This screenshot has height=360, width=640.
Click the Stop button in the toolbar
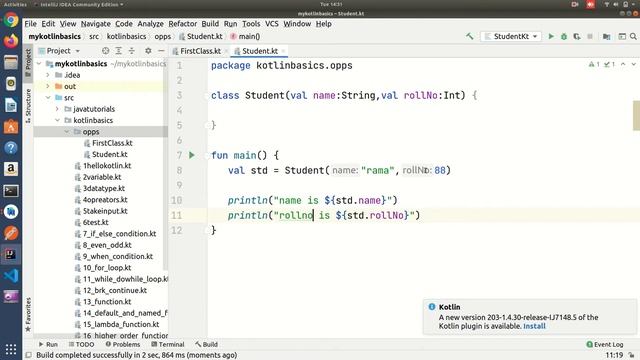pos(590,36)
